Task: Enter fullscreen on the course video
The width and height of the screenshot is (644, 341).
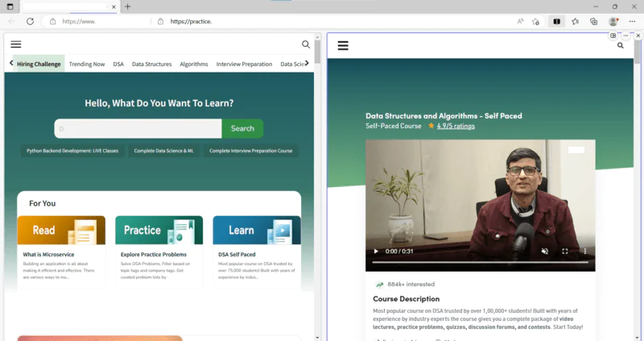Action: (565, 252)
